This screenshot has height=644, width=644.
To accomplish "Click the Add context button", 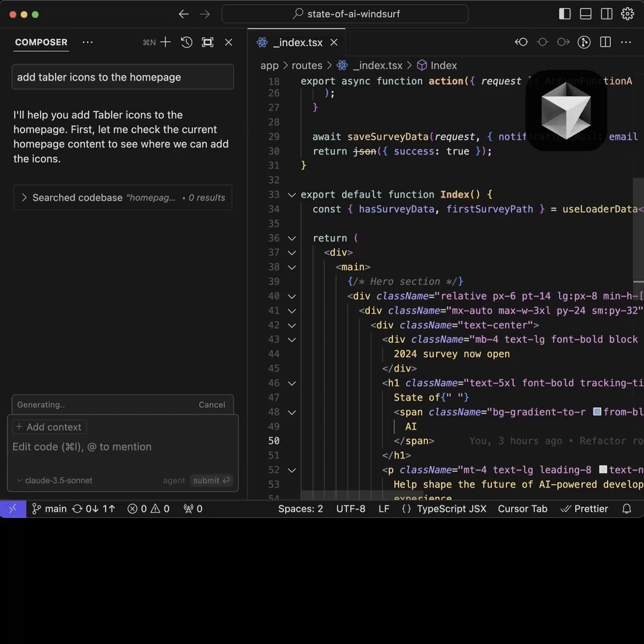I will [49, 427].
